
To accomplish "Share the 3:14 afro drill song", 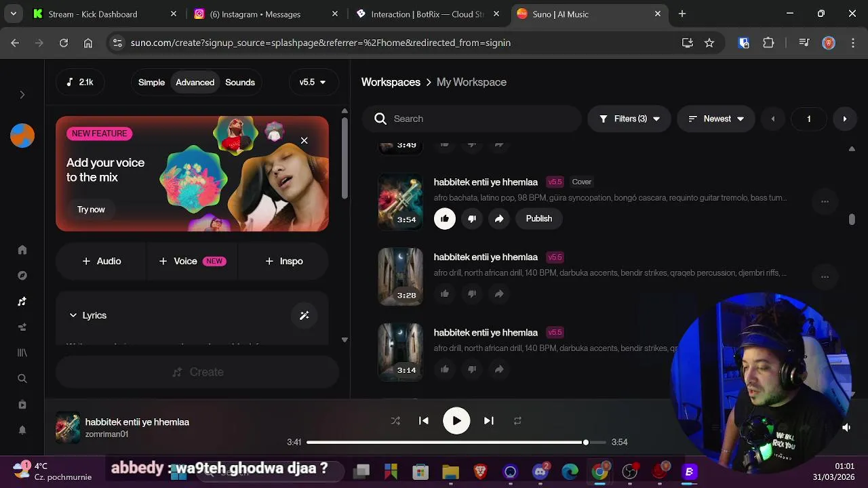I will tap(499, 369).
